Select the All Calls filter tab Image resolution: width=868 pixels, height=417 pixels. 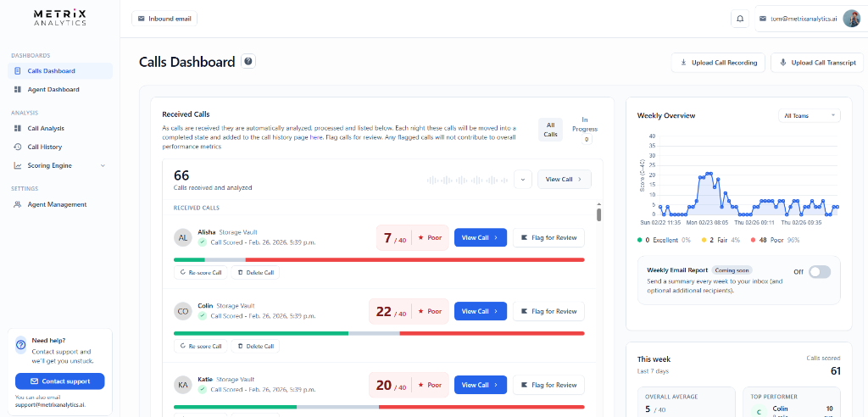tap(550, 130)
